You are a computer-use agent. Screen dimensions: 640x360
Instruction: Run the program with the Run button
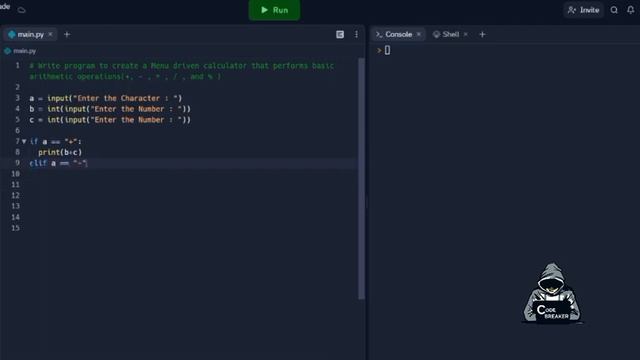tap(274, 10)
